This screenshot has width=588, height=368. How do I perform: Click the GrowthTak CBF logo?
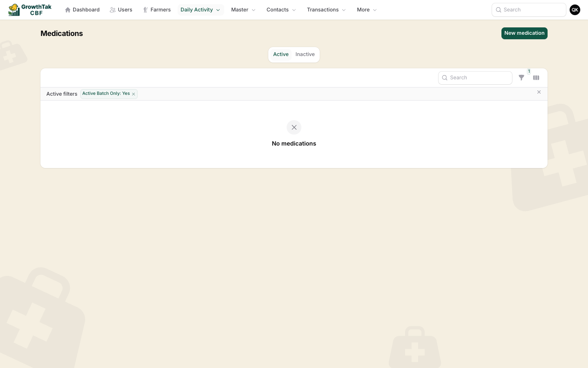30,10
